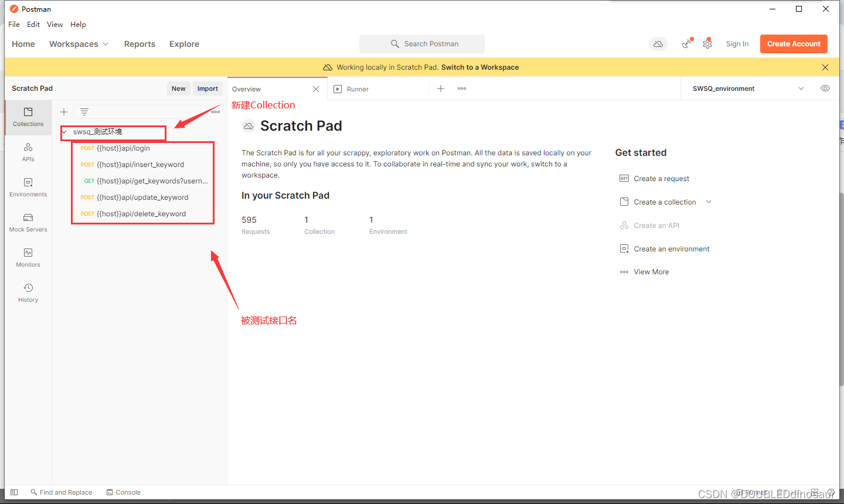Click the Create a collection icon
The width and height of the screenshot is (844, 504).
pos(624,202)
